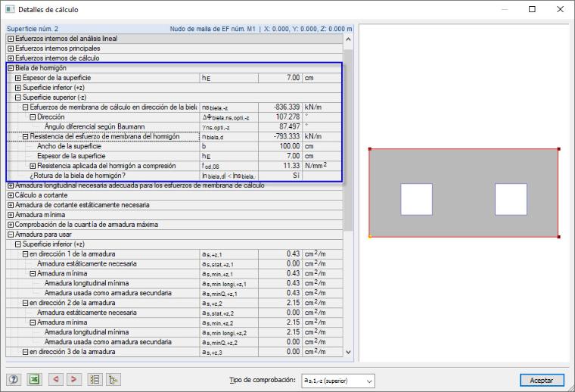Collapse en dirección 2 de la armadura

coord(25,303)
